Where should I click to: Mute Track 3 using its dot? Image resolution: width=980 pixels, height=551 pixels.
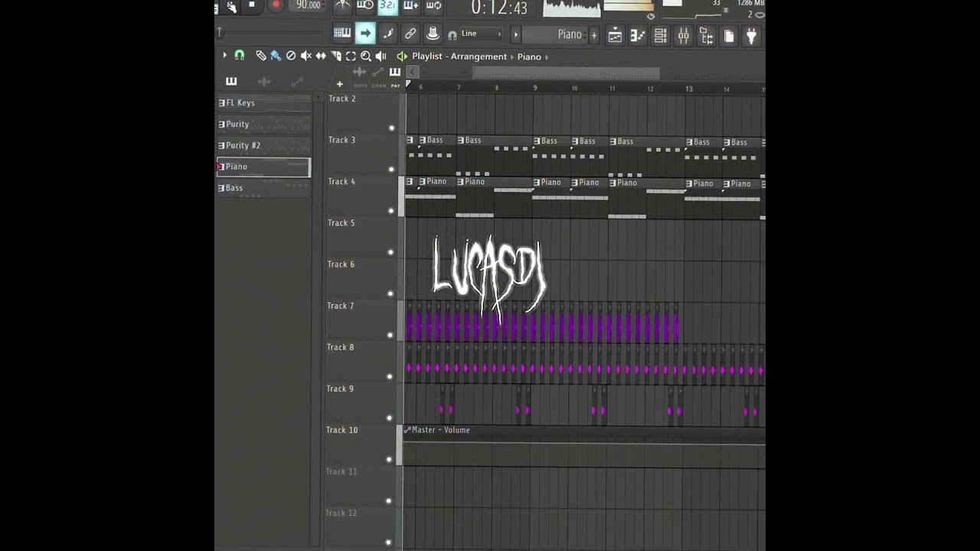click(x=391, y=170)
